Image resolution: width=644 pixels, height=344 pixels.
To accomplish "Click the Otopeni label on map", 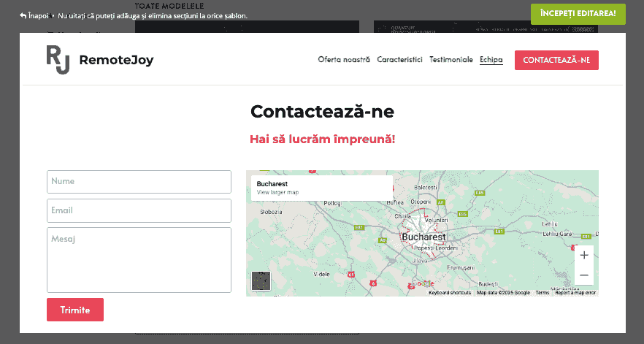I will (x=421, y=202).
